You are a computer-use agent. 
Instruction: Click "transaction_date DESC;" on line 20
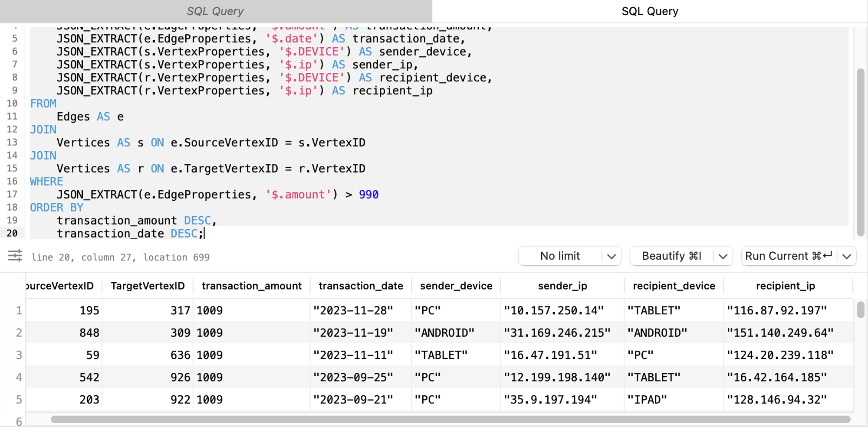click(x=130, y=234)
